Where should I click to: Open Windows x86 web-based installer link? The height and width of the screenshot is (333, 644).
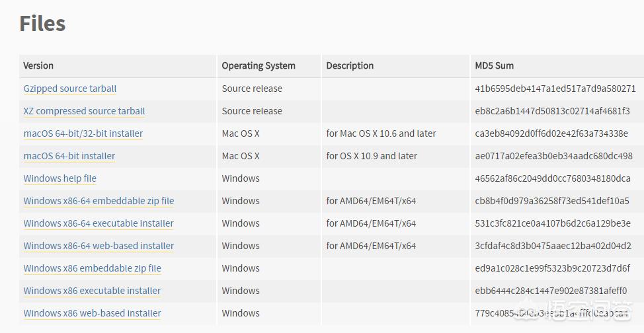click(92, 313)
